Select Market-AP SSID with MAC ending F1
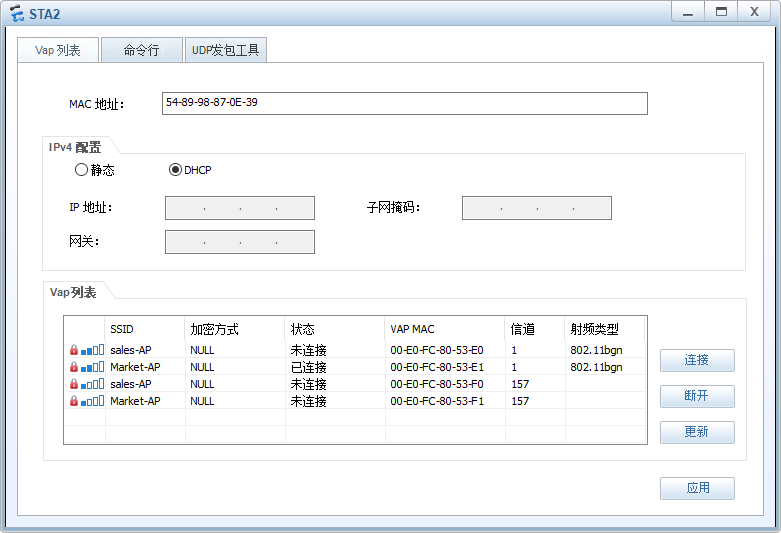The height and width of the screenshot is (533, 781). (x=135, y=401)
